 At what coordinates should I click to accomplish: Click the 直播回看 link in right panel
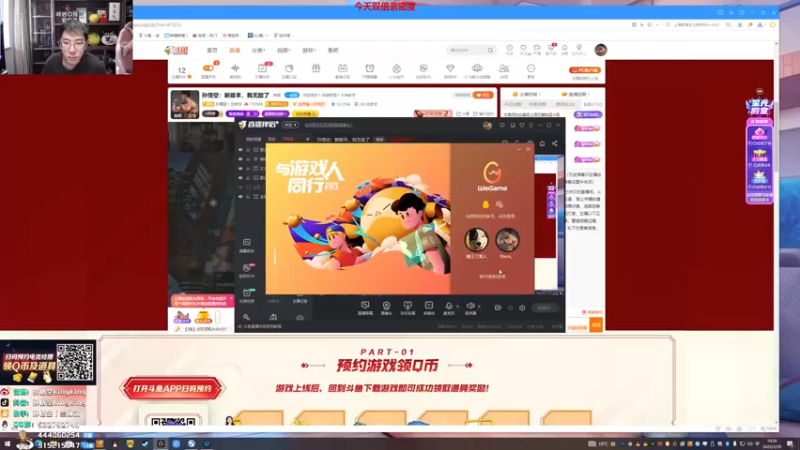[576, 94]
